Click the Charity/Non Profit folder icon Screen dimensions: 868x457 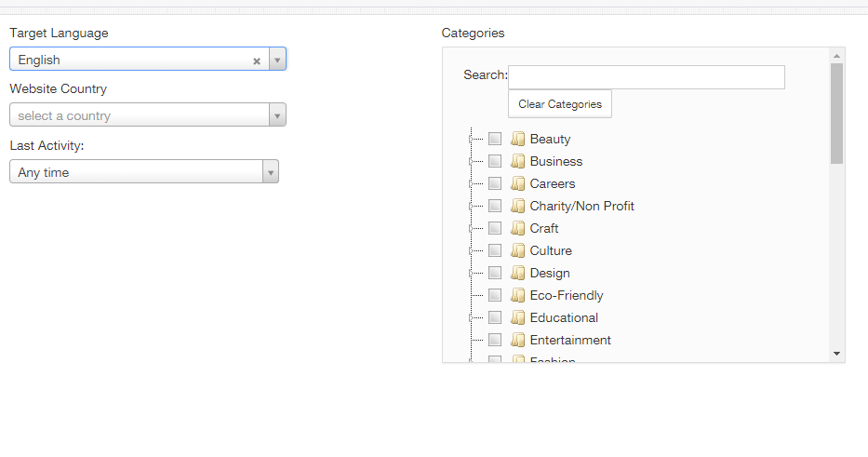[518, 206]
